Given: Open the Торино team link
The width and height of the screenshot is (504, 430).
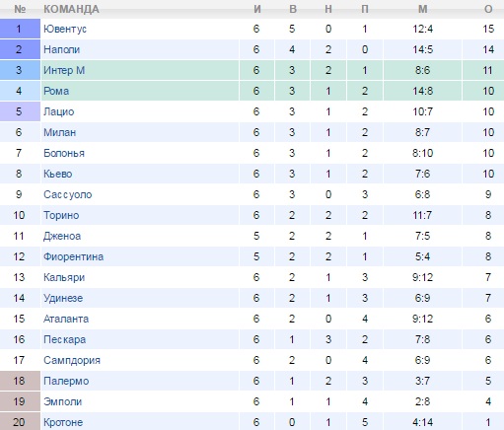Looking at the screenshot, I should click(61, 215).
